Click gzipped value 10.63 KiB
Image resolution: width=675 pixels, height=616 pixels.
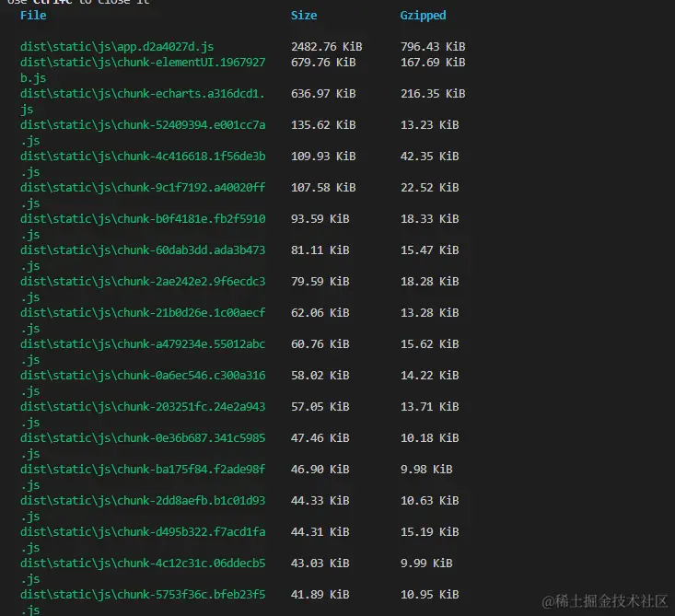click(430, 501)
